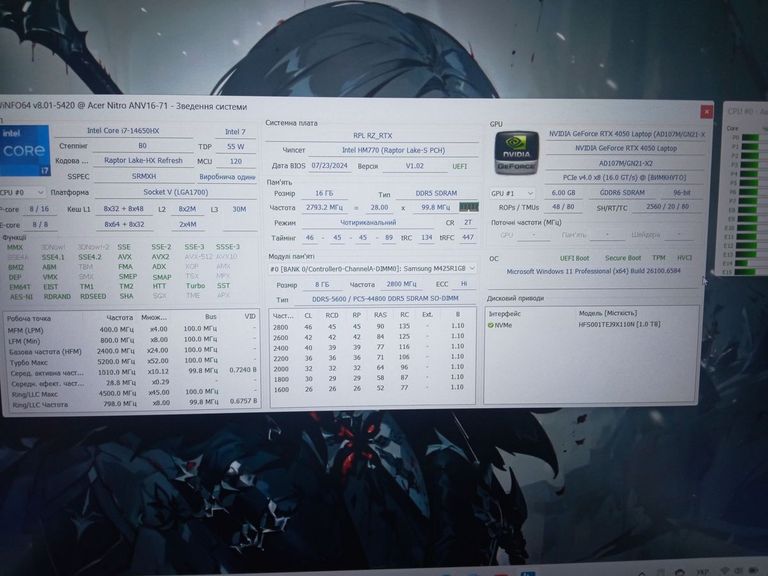Viewport: 768px width, 576px height.
Task: Click the E-core count '8 / 8'
Action: click(40, 225)
